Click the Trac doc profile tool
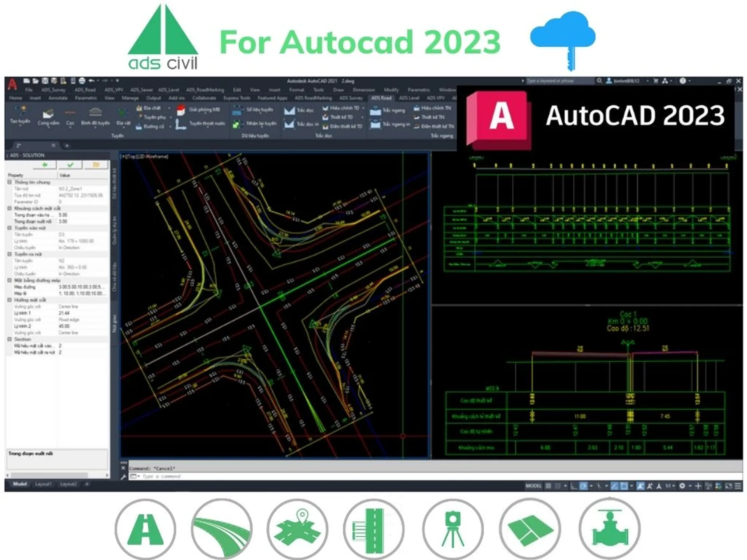This screenshot has width=747, height=560. pyautogui.click(x=298, y=110)
